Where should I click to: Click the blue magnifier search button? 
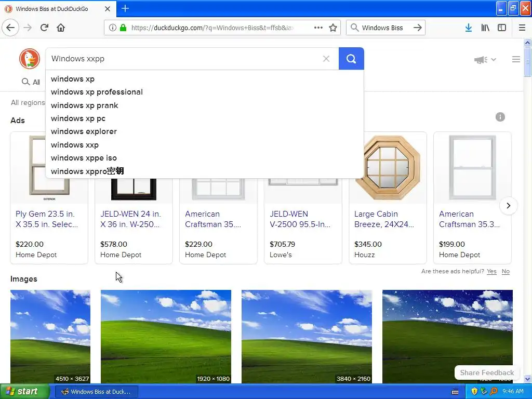point(351,59)
